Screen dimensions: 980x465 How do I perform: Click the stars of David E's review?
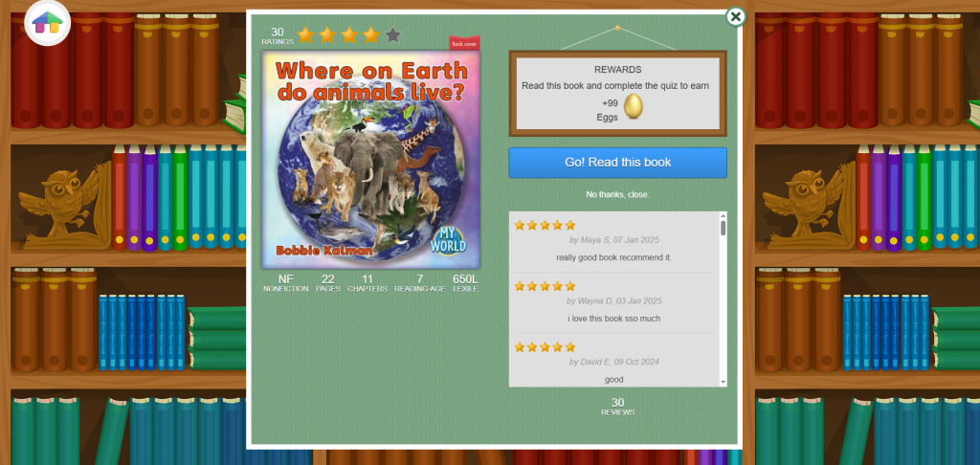545,347
